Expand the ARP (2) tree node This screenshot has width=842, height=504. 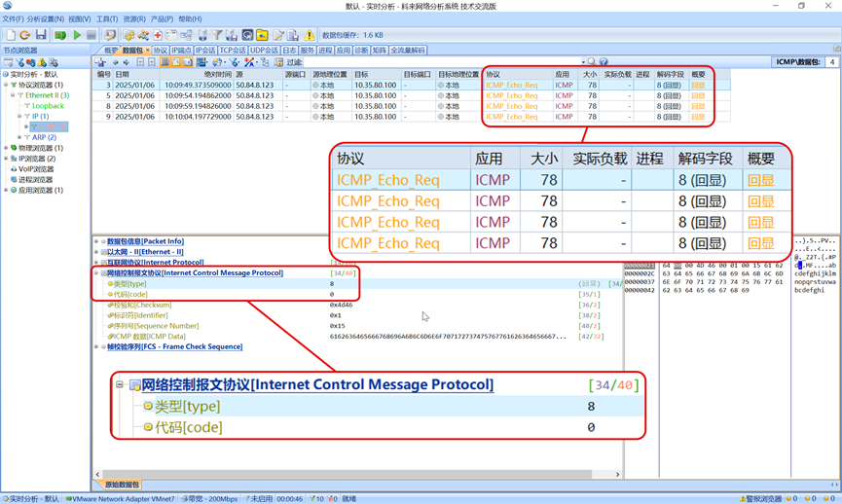point(19,138)
